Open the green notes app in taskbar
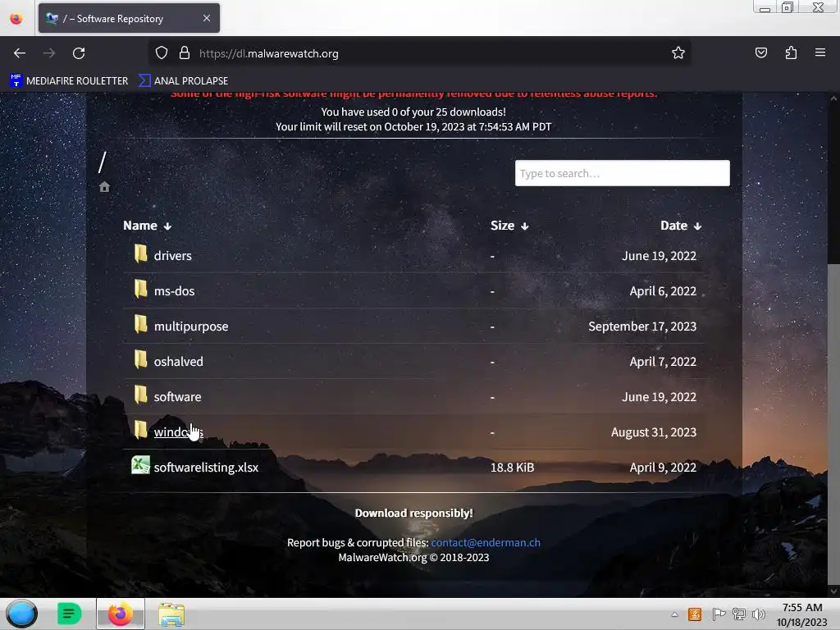 pyautogui.click(x=70, y=614)
